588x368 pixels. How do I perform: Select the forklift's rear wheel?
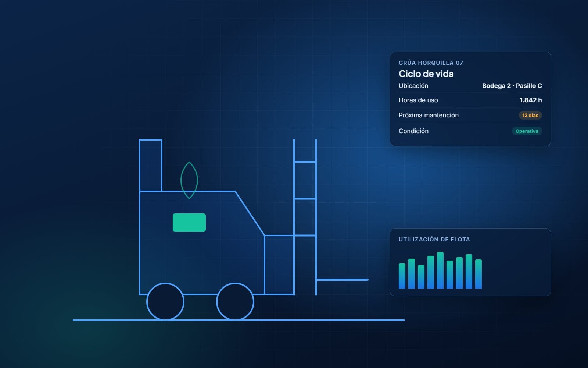[165, 302]
